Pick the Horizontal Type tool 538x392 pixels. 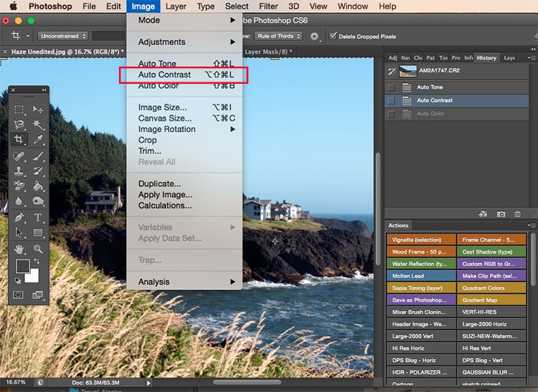(x=38, y=217)
